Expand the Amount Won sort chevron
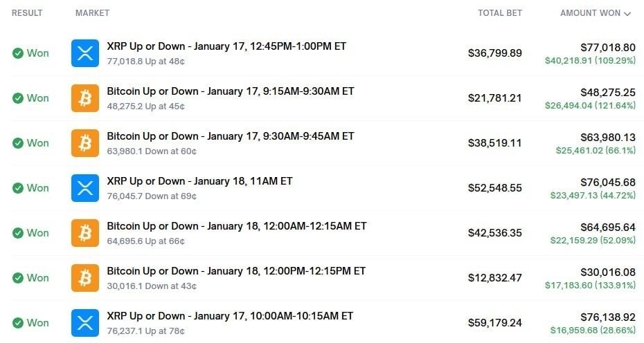The width and height of the screenshot is (644, 343). pyautogui.click(x=627, y=13)
